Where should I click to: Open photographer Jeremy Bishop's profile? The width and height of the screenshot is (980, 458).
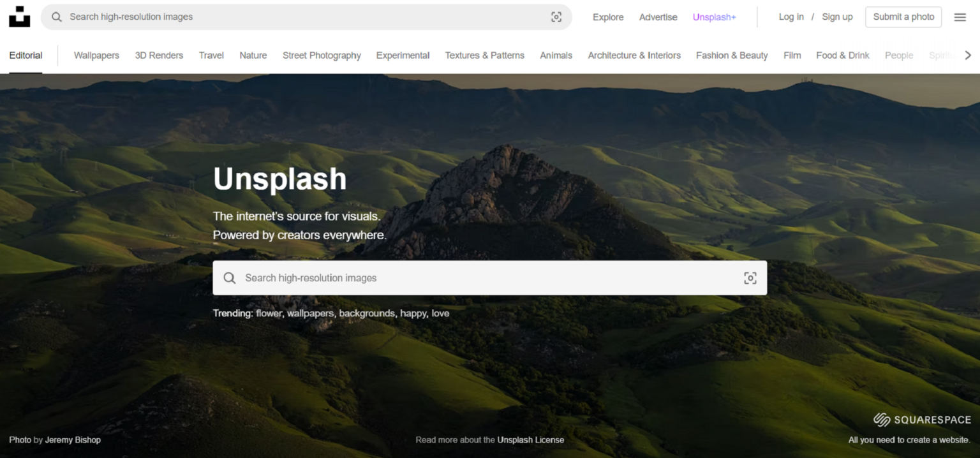pyautogui.click(x=72, y=440)
